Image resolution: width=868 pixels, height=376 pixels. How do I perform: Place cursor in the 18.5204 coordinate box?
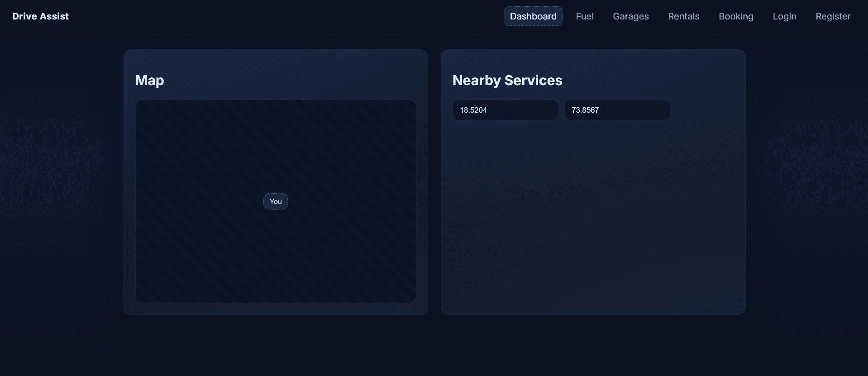pos(505,110)
